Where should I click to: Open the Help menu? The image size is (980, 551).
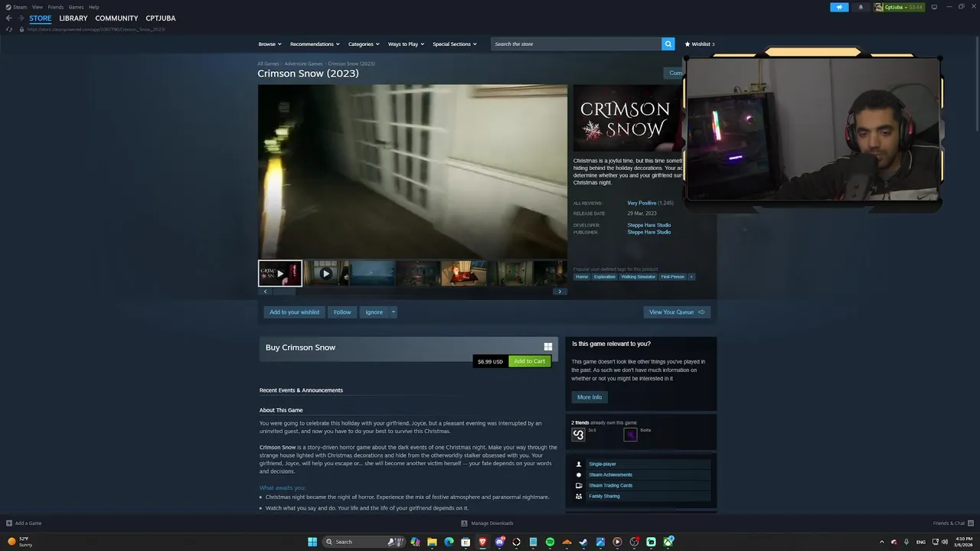point(93,7)
